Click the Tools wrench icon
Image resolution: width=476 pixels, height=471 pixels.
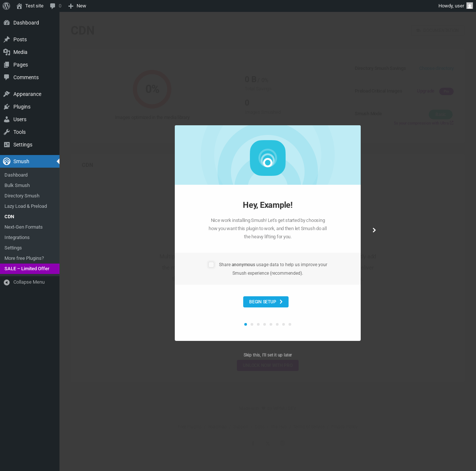click(x=7, y=132)
